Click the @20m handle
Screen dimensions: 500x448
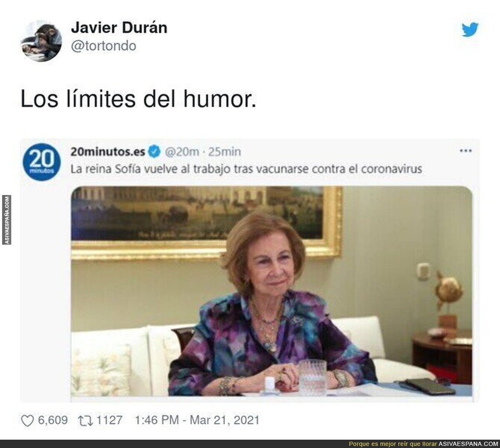point(182,152)
